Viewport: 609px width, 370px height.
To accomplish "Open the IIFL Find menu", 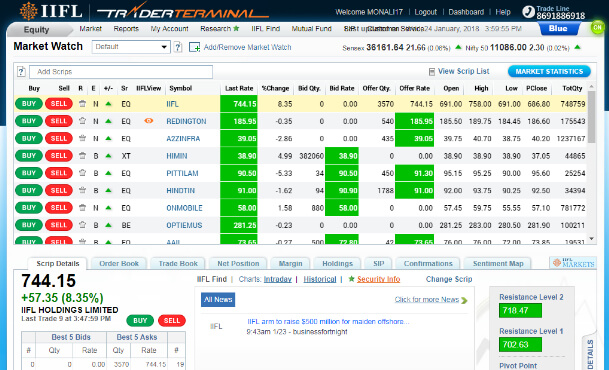I will coord(266,29).
